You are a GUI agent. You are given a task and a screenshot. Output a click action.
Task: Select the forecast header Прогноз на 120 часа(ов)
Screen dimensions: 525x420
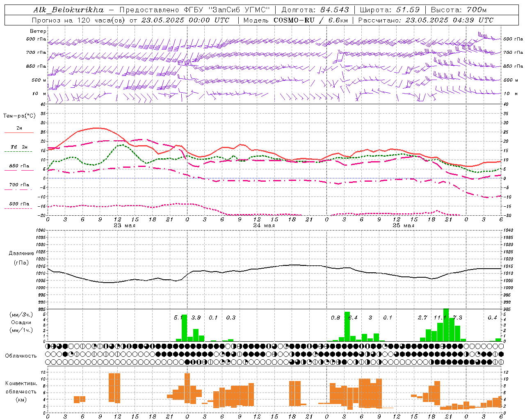click(x=79, y=20)
